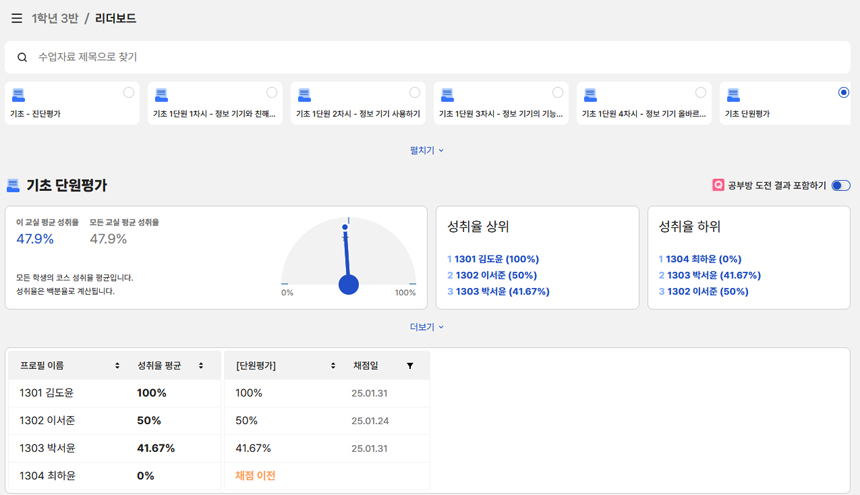This screenshot has height=495, width=860.
Task: Sort by 성취율 평균 column
Action: tap(201, 366)
